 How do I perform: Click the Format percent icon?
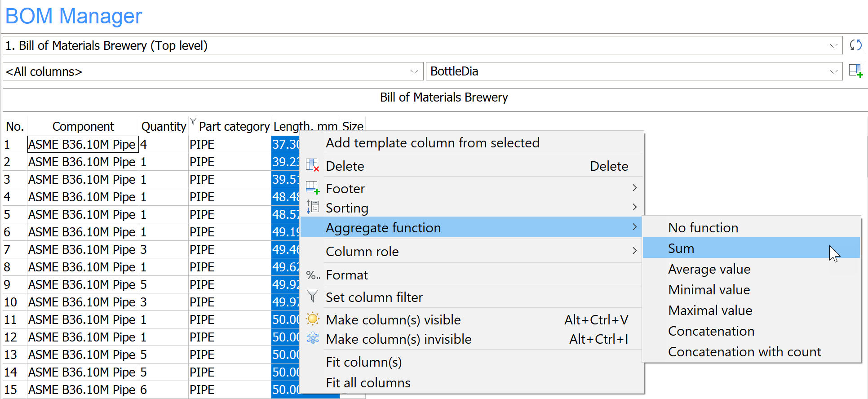point(312,275)
